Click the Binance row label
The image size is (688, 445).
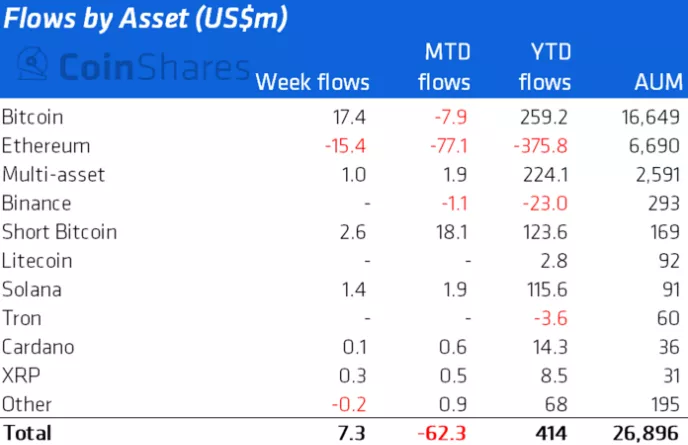(37, 204)
